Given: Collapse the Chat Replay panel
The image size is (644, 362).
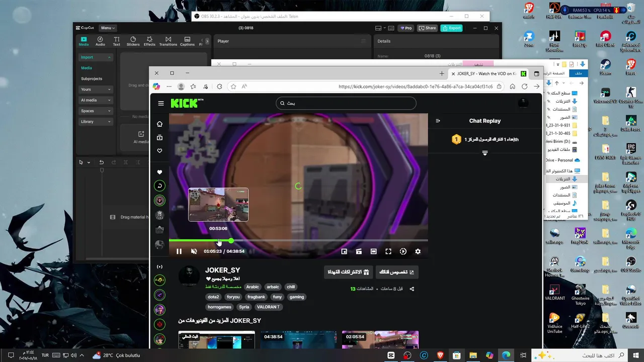Looking at the screenshot, I should point(438,121).
